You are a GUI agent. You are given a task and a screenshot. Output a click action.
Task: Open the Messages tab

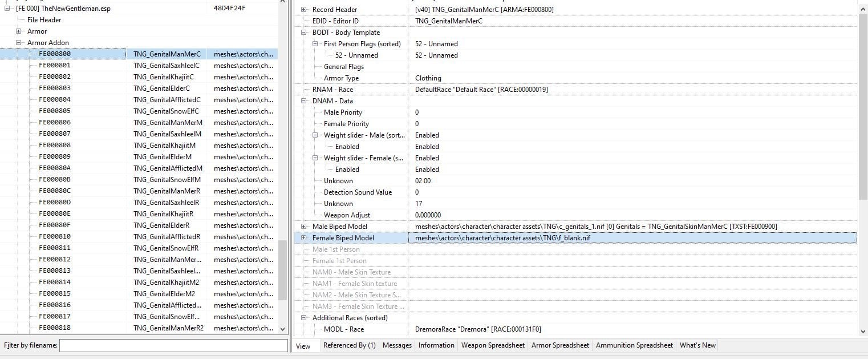pos(397,345)
